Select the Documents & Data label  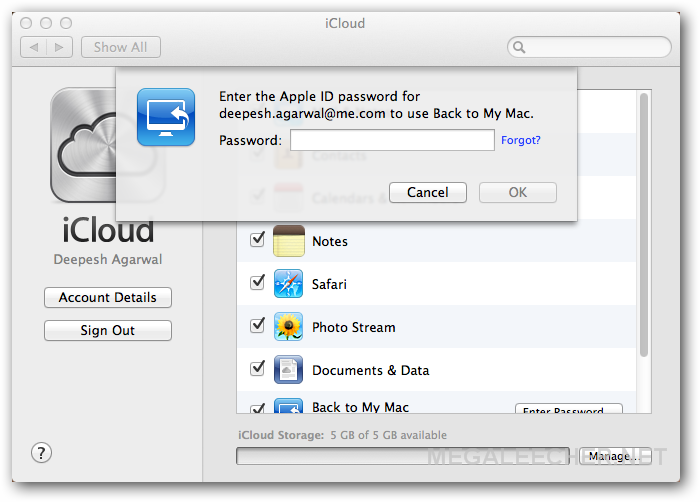coord(371,370)
